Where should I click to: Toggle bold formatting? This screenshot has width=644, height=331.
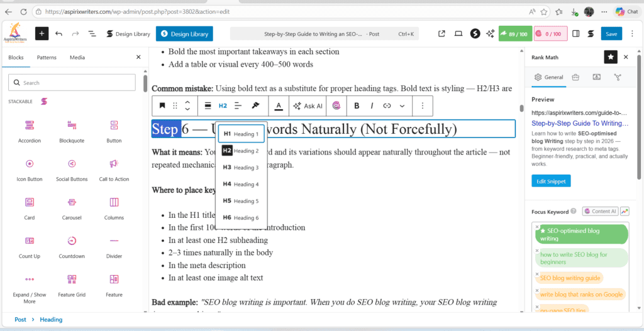click(357, 106)
